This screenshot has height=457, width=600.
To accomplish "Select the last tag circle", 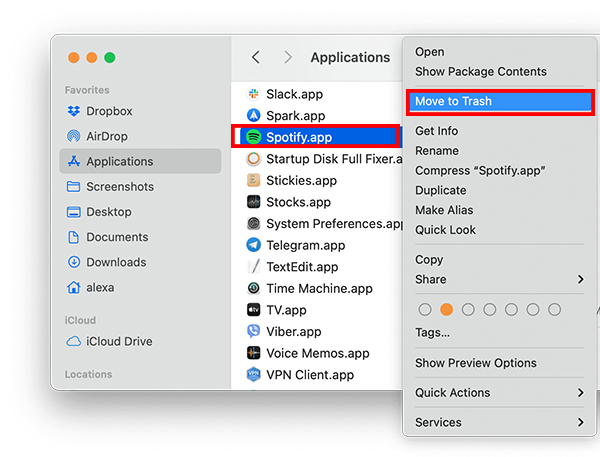I will pos(554,309).
